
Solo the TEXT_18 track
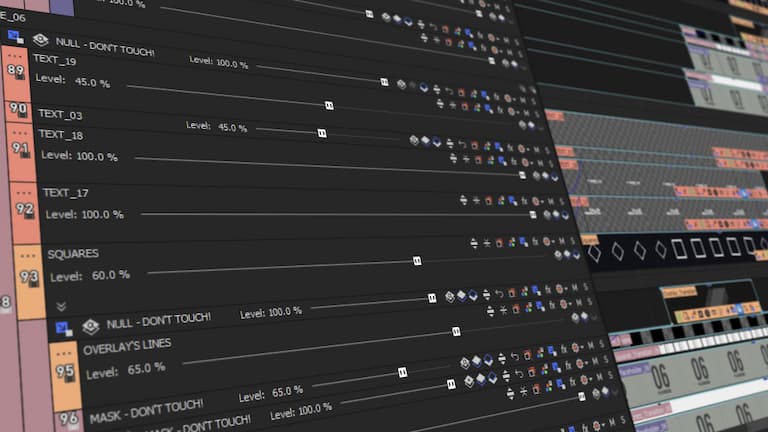click(x=551, y=164)
